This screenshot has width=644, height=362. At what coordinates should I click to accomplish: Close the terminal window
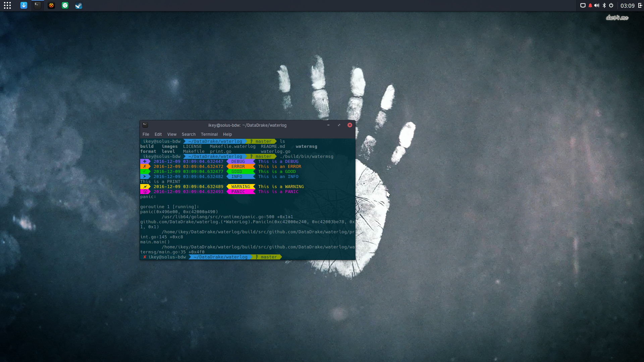point(350,125)
